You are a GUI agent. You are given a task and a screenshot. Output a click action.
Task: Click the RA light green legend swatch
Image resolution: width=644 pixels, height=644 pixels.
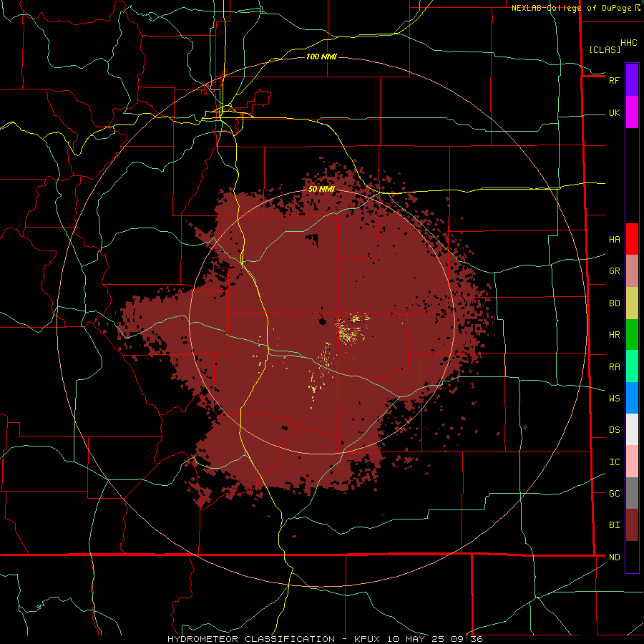pos(632,366)
